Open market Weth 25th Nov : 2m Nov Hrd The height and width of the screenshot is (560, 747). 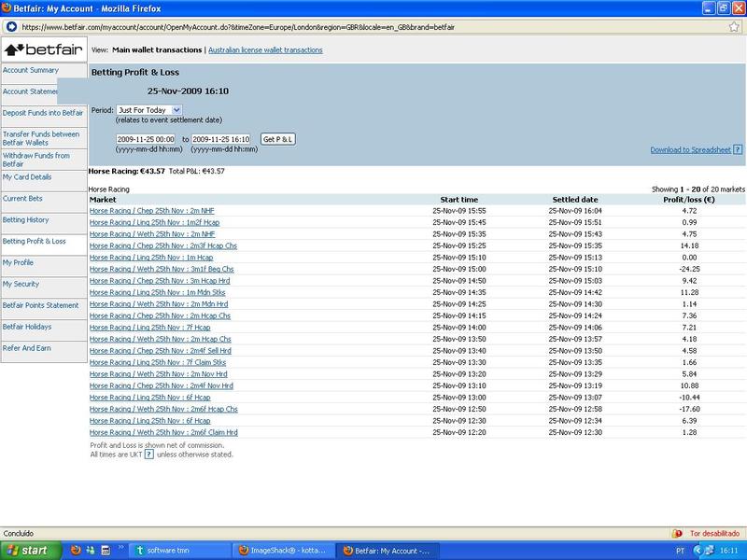[x=158, y=374]
